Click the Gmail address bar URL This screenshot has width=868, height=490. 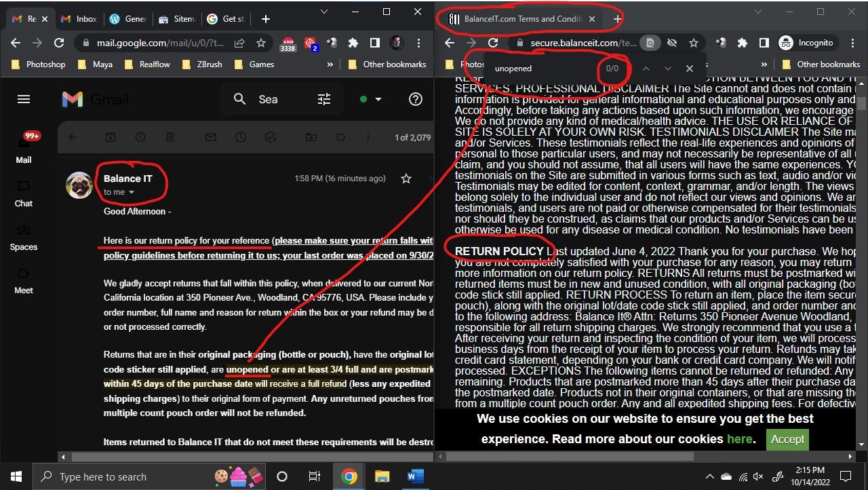(159, 43)
